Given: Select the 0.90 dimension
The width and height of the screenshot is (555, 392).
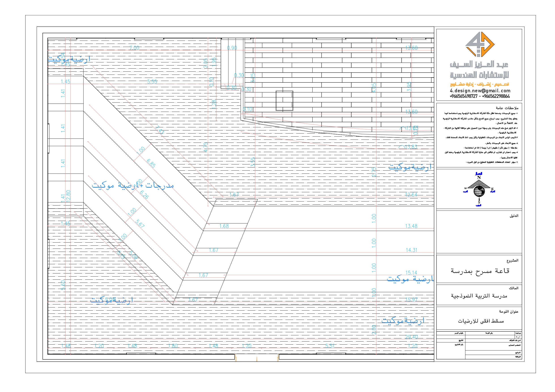Looking at the screenshot, I should pos(232,48).
